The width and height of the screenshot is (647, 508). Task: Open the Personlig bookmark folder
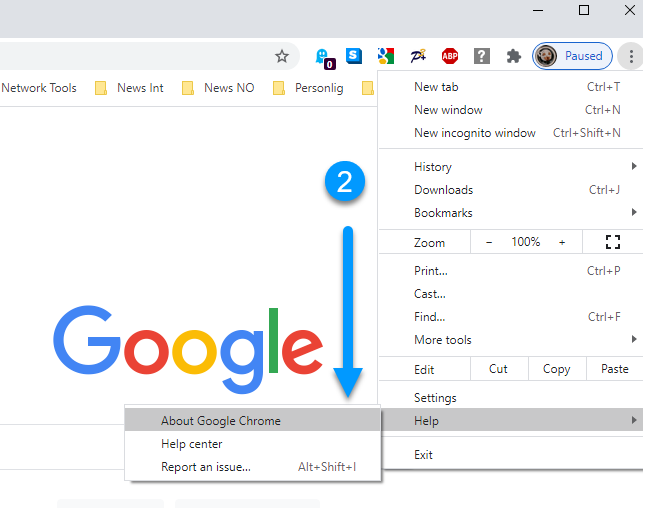[x=308, y=88]
